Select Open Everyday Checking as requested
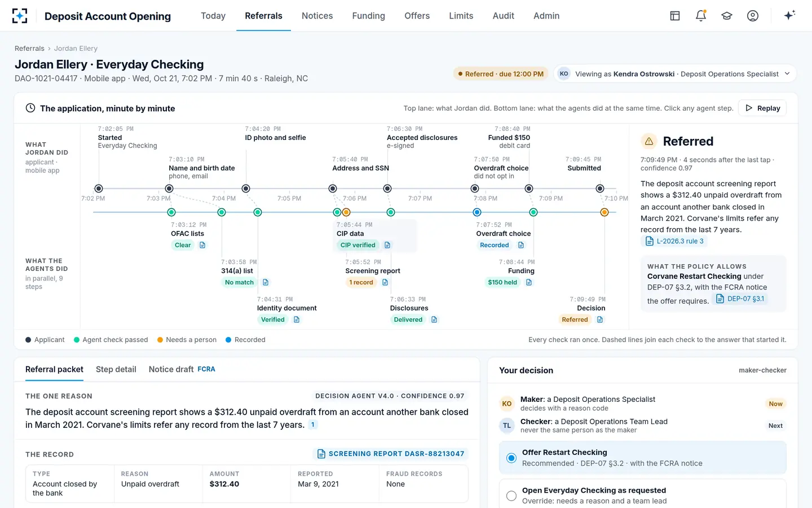Image resolution: width=812 pixels, height=508 pixels. tap(643, 495)
